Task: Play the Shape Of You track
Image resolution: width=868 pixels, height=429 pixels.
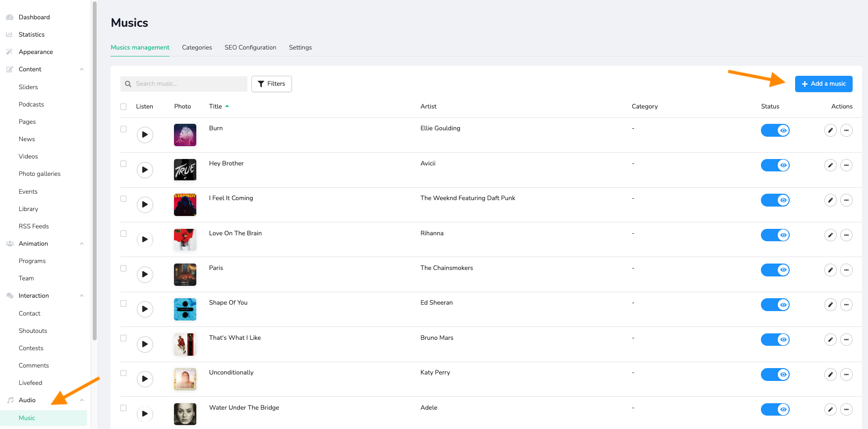Action: [x=145, y=309]
